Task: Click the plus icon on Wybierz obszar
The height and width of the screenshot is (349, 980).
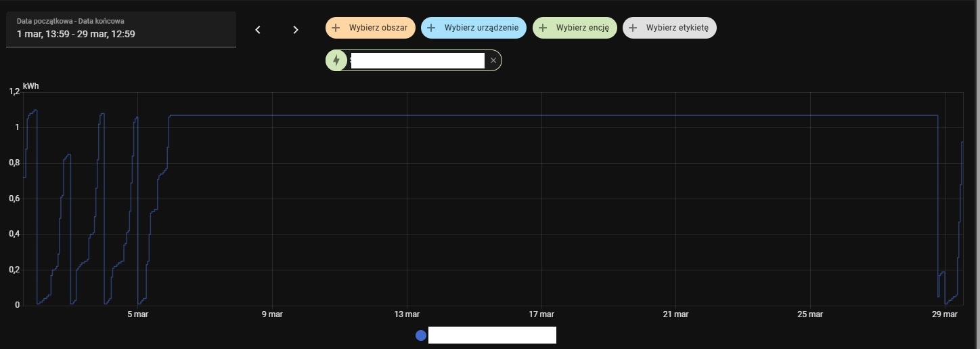Action: click(x=336, y=28)
